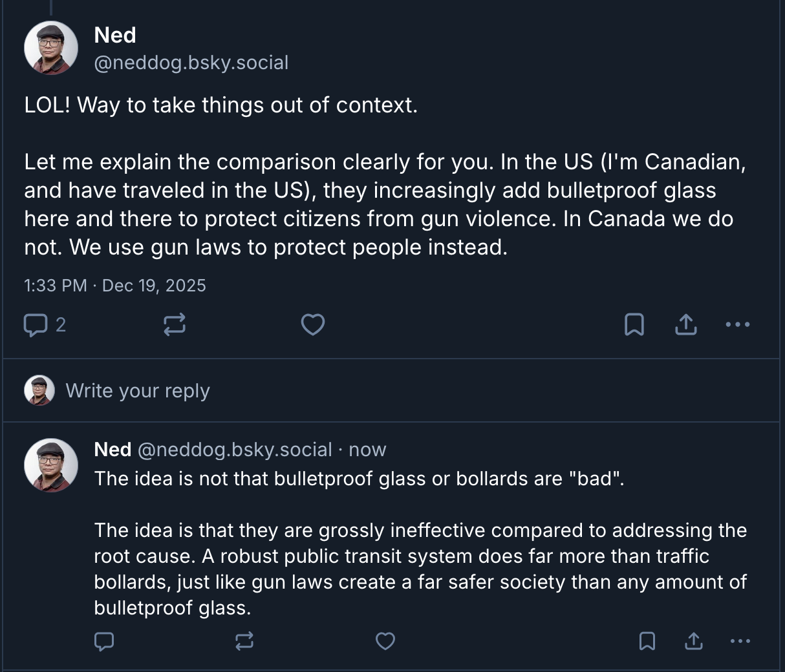
Task: Click Ned's display name in main post
Action: pyautogui.click(x=115, y=35)
